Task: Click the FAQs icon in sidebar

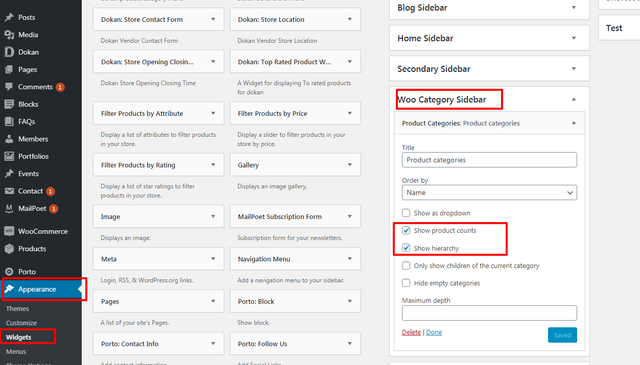Action: 9,122
